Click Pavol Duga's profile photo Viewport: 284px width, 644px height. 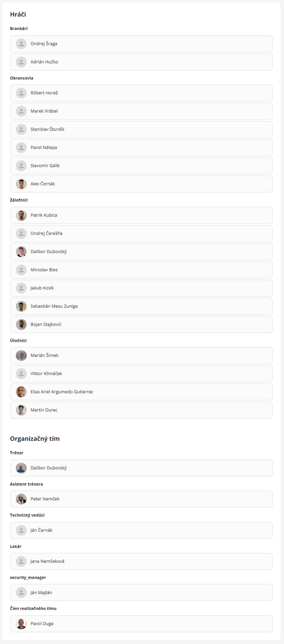21,624
